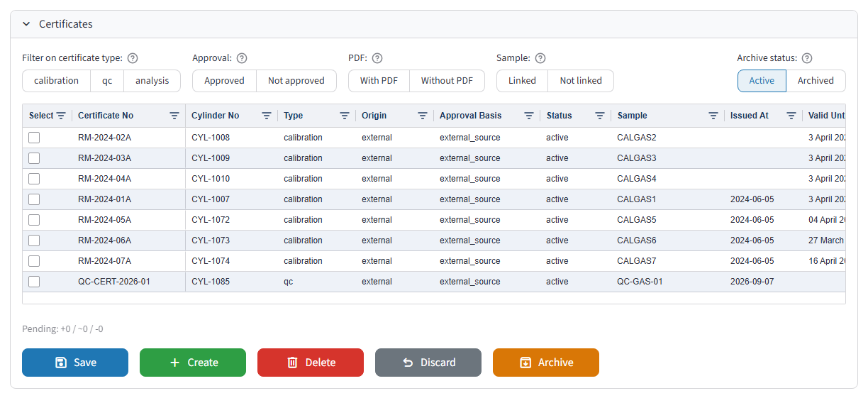This screenshot has width=868, height=398.
Task: Click the orange Archive button
Action: [x=546, y=363]
